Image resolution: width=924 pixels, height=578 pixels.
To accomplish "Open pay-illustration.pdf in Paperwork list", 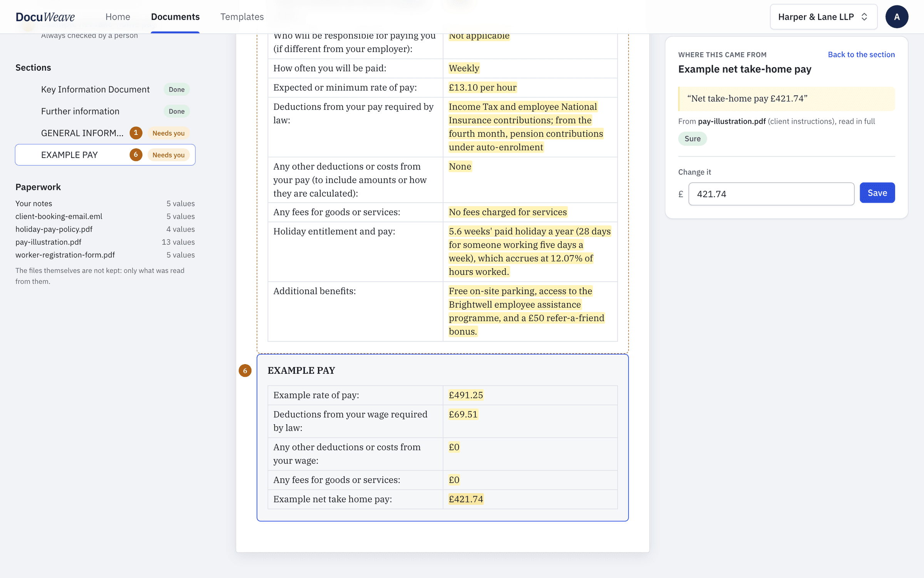I will point(105,242).
